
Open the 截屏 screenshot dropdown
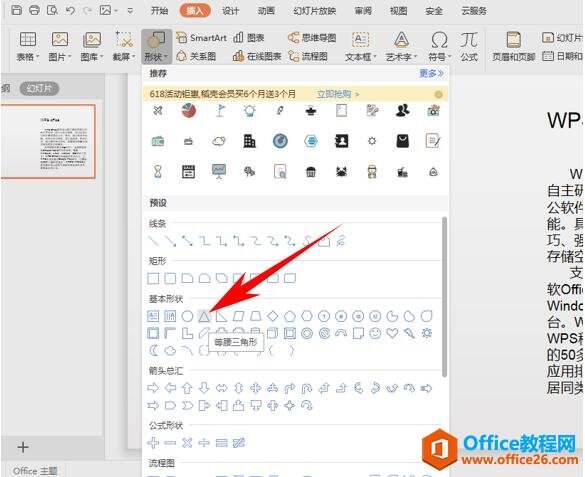click(123, 47)
